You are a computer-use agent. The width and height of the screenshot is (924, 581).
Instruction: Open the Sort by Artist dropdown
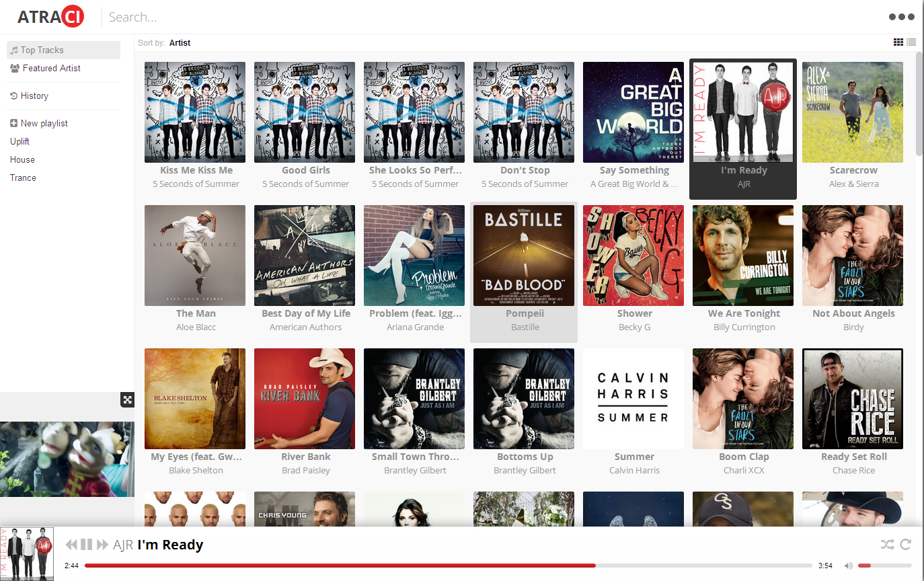click(180, 43)
